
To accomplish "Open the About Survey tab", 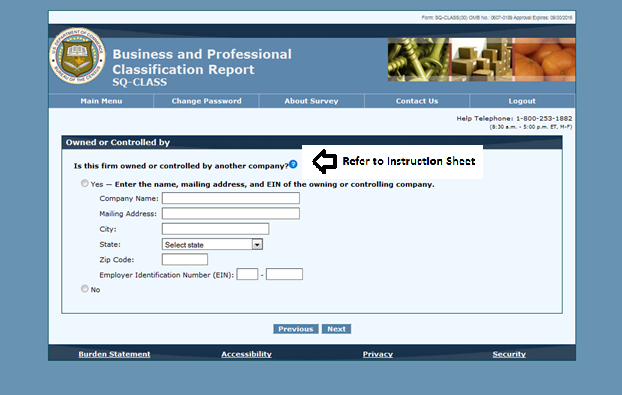I will click(311, 101).
